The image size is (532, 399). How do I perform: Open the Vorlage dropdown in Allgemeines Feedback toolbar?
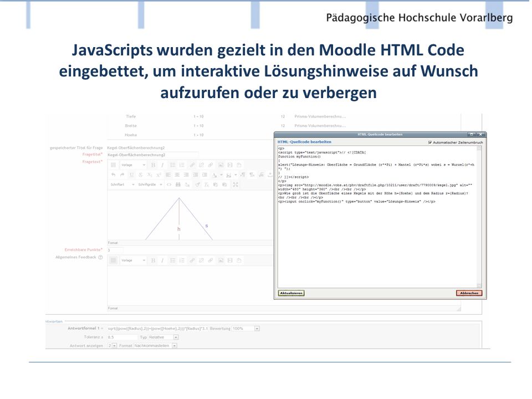tap(134, 260)
